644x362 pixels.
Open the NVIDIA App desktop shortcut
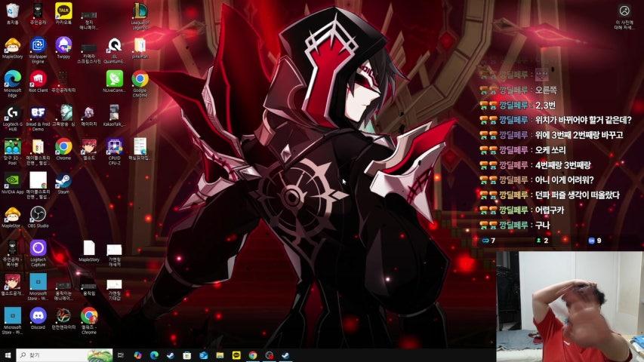12,183
